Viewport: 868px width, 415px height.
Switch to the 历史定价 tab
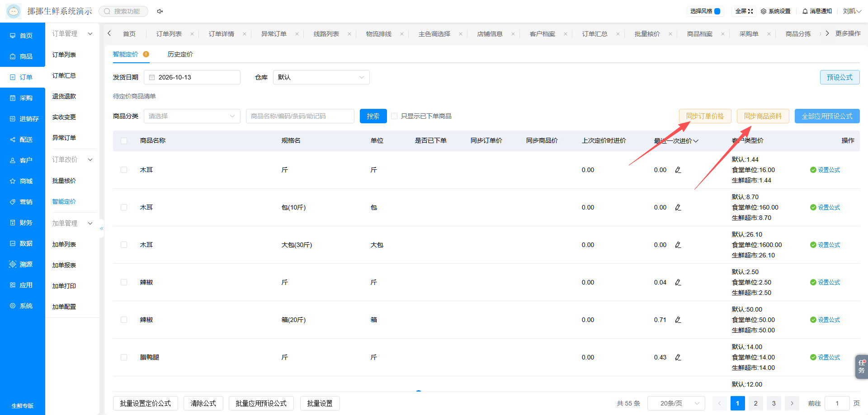[x=180, y=54]
